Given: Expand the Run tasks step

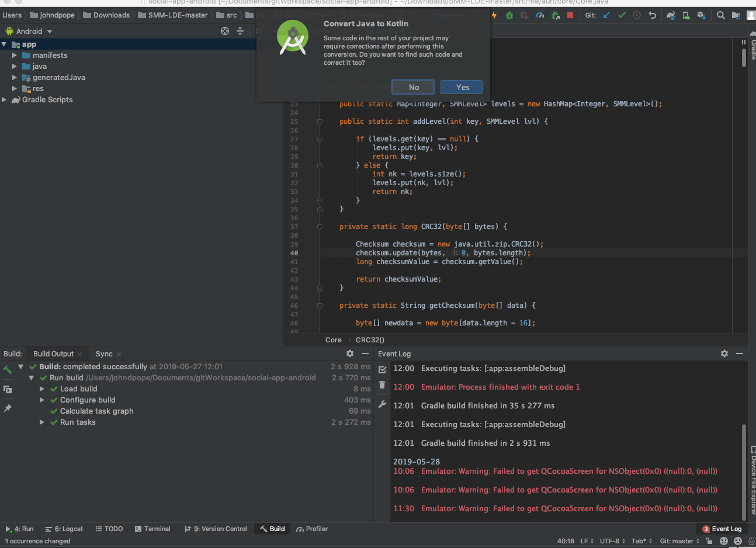Looking at the screenshot, I should (x=42, y=422).
